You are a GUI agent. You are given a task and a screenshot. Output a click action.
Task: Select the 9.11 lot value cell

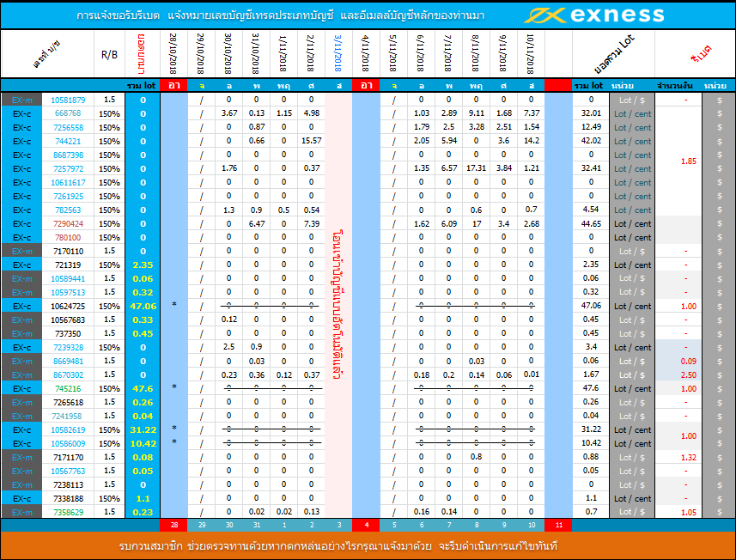[476, 113]
